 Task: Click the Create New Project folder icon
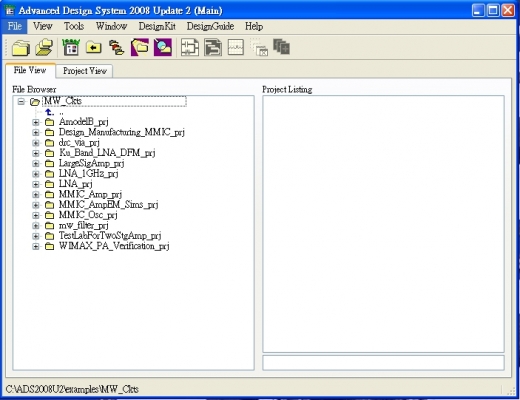21,47
